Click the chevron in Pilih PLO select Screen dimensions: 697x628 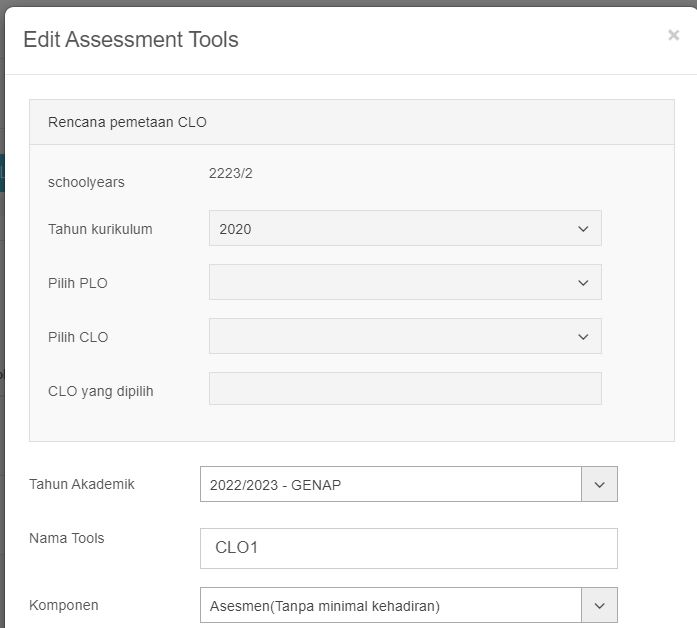(x=584, y=283)
